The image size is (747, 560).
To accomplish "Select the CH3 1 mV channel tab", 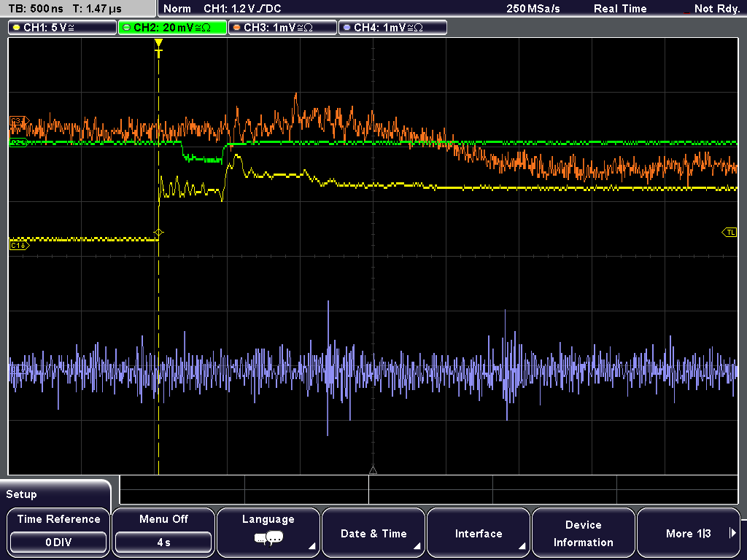I will pyautogui.click(x=282, y=28).
